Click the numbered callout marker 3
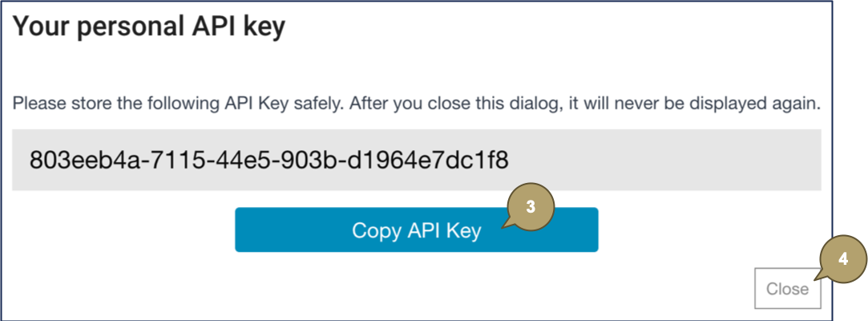868x321 pixels. (x=530, y=206)
